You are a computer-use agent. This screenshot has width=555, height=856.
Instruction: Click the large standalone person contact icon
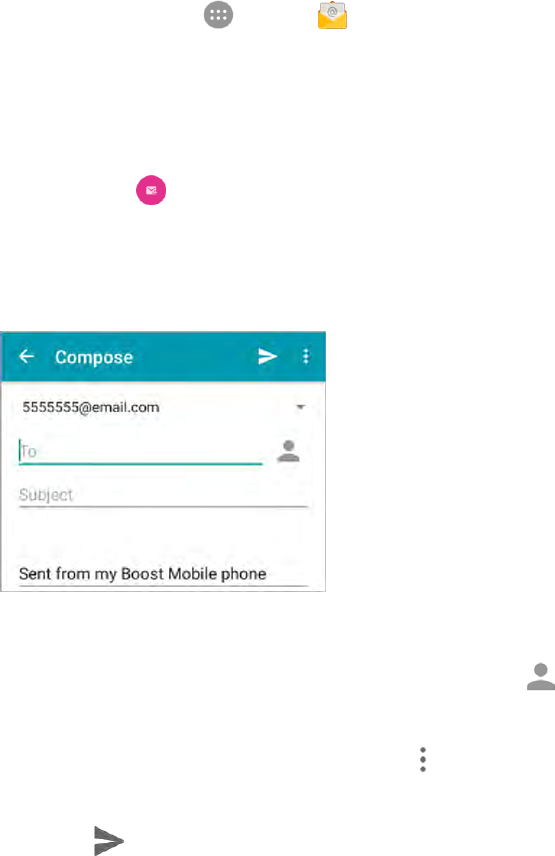(541, 676)
